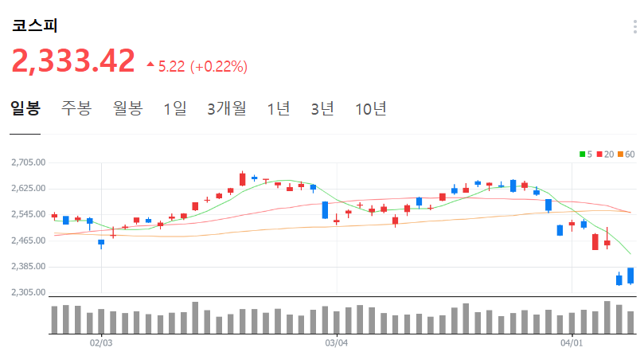Click the green 5-day moving average legend swatch
This screenshot has width=644, height=348.
tap(582, 154)
